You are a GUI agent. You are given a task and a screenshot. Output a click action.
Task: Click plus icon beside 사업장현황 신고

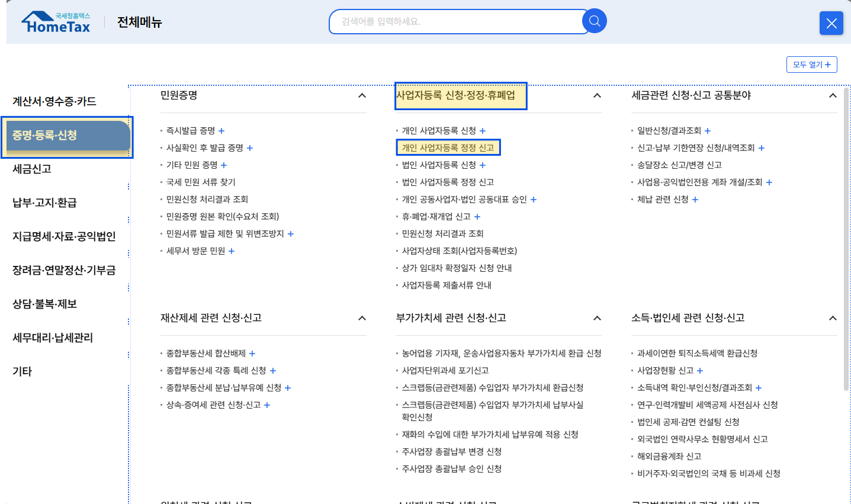[700, 371]
